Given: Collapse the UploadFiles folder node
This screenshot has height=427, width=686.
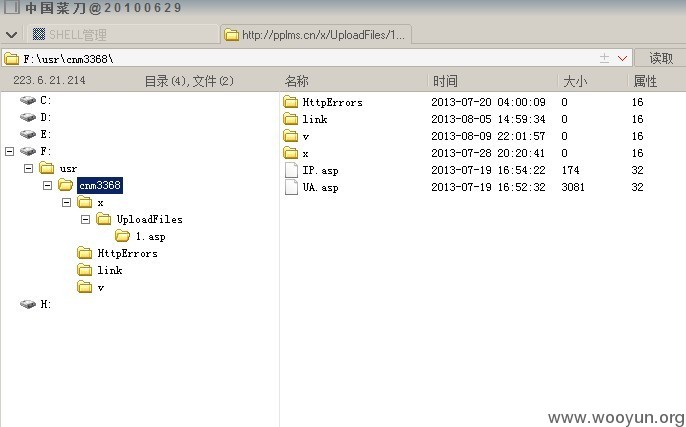Looking at the screenshot, I should (x=85, y=220).
